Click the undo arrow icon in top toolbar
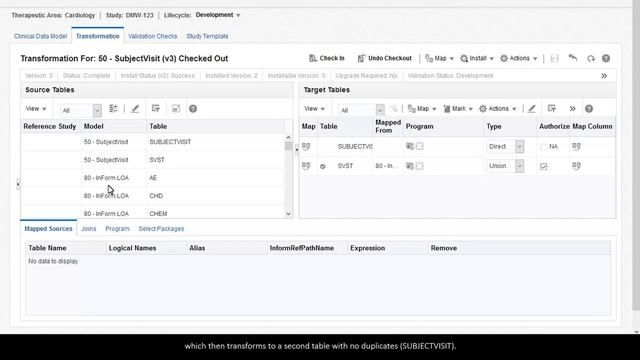This screenshot has height=360, width=640. [x=573, y=58]
